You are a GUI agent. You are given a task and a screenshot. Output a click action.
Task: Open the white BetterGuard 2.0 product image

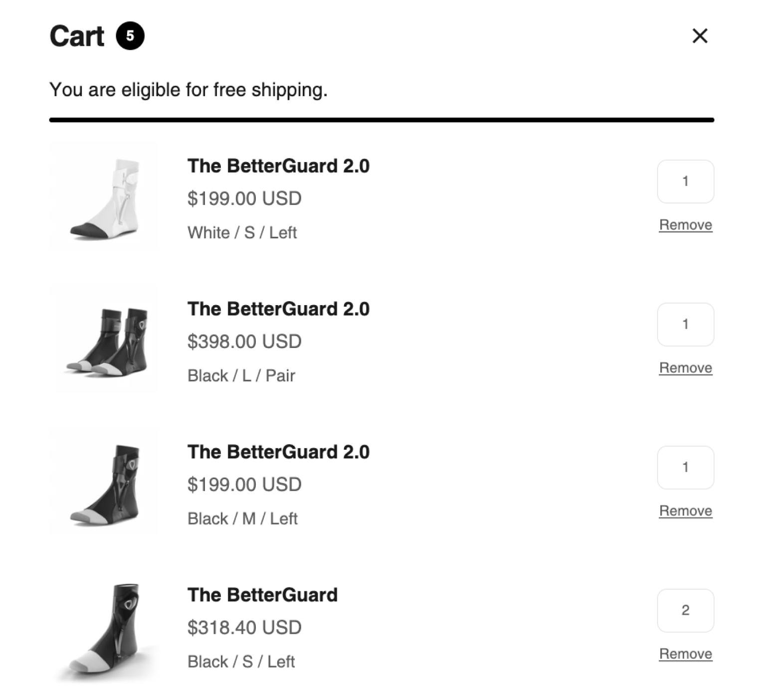pyautogui.click(x=104, y=197)
